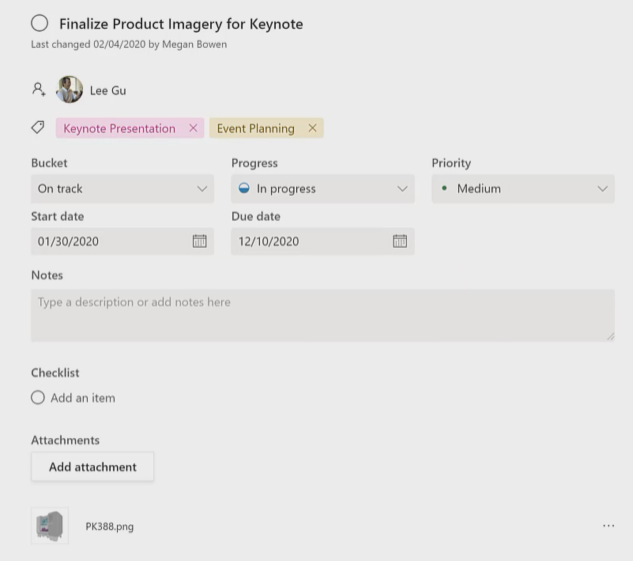Click the task title Finalize Product Imagery
Image resolution: width=633 pixels, height=561 pixels.
[181, 24]
